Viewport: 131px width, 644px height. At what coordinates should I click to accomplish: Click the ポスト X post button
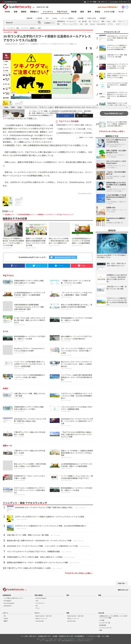click(84, 116)
